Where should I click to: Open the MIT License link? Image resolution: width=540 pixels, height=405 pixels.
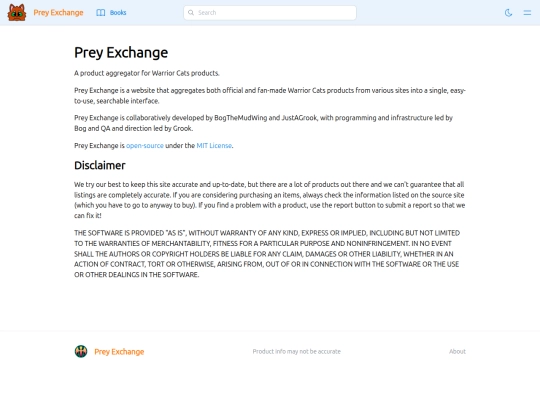pos(214,146)
